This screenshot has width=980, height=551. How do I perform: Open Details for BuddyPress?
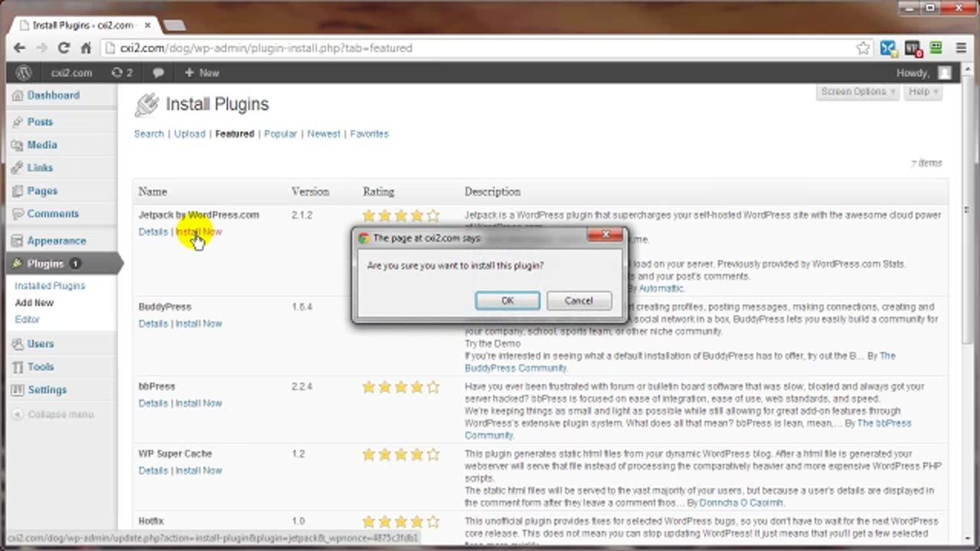[153, 324]
